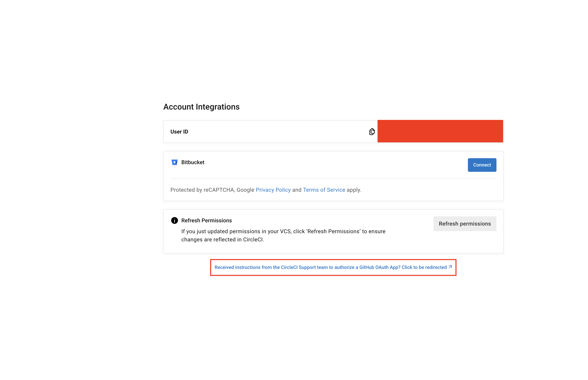This screenshot has height=380, width=588.
Task: Connect the Bitbucket account
Action: 482,165
